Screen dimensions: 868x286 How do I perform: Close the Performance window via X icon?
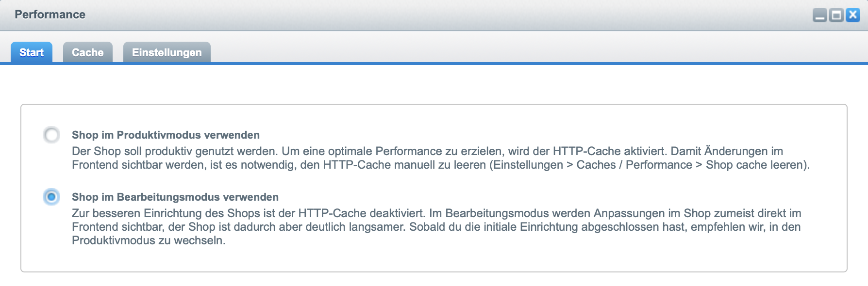(x=852, y=15)
